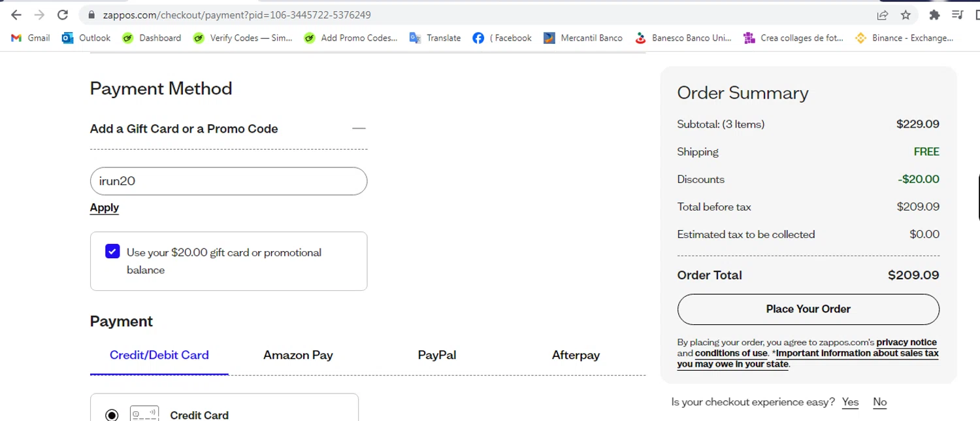This screenshot has height=421, width=980.
Task: Click the Total before tax $209.09 value
Action: 918,207
